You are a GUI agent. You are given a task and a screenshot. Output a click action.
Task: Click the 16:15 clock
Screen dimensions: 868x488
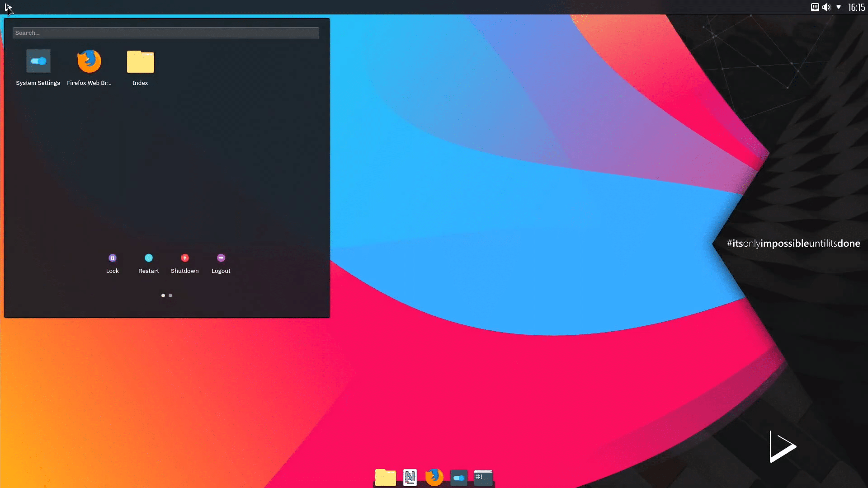point(857,7)
